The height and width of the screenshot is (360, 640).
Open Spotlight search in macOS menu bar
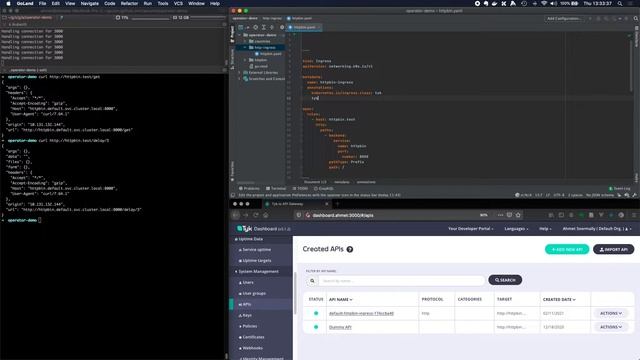pos(620,3)
